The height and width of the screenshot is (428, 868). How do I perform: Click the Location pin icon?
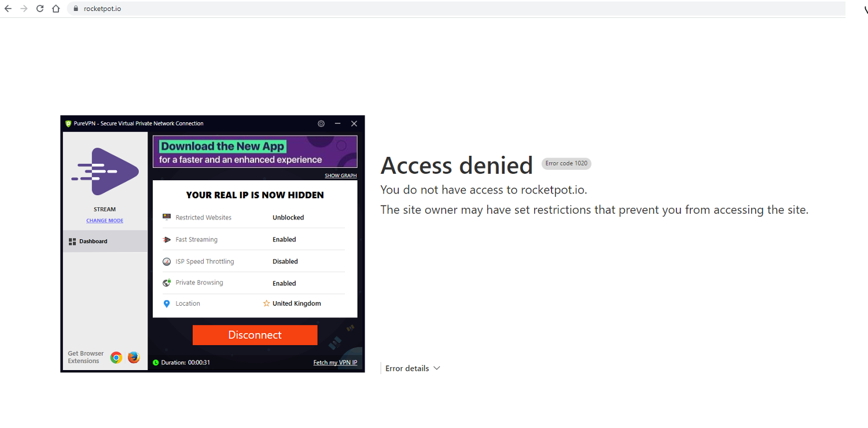coord(167,303)
